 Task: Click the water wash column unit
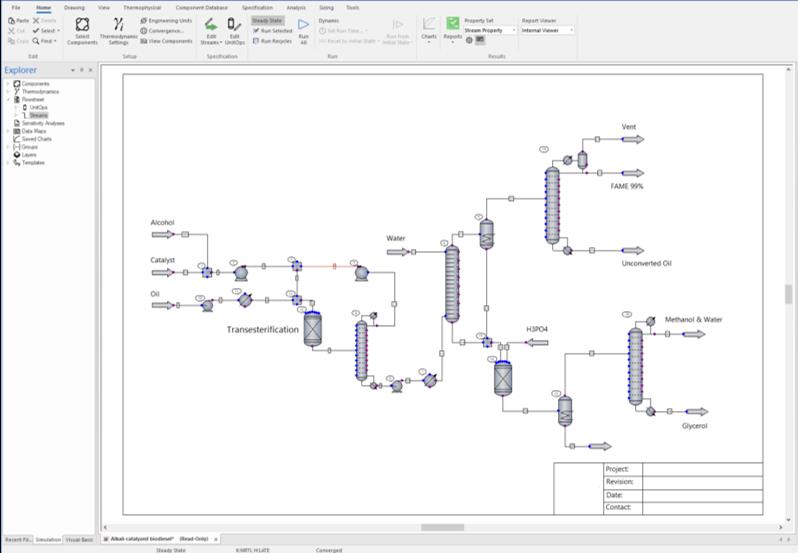452,284
